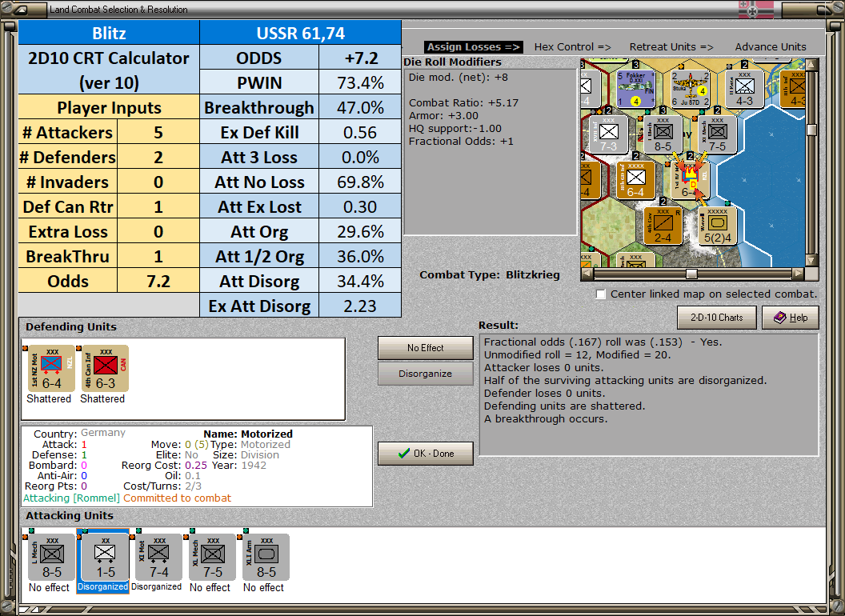Click the Fokker aircraft counter on map
The image size is (845, 616).
(635, 88)
